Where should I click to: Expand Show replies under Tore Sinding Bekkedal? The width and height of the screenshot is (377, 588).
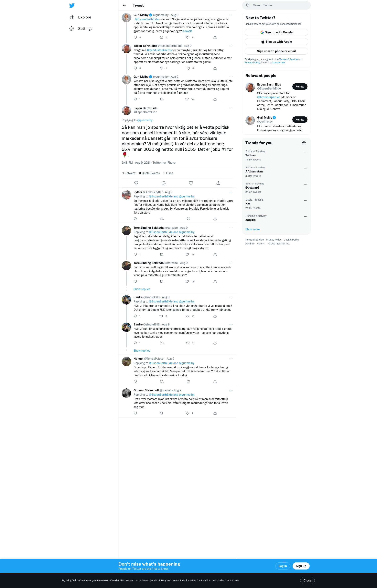click(x=142, y=289)
